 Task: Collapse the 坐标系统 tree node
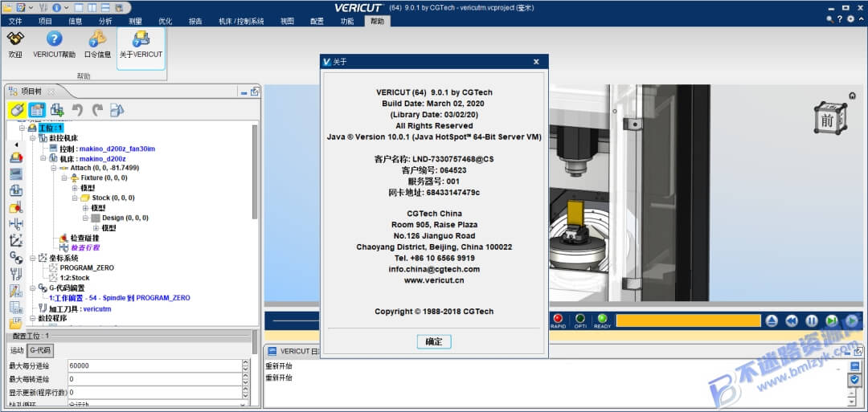32,258
